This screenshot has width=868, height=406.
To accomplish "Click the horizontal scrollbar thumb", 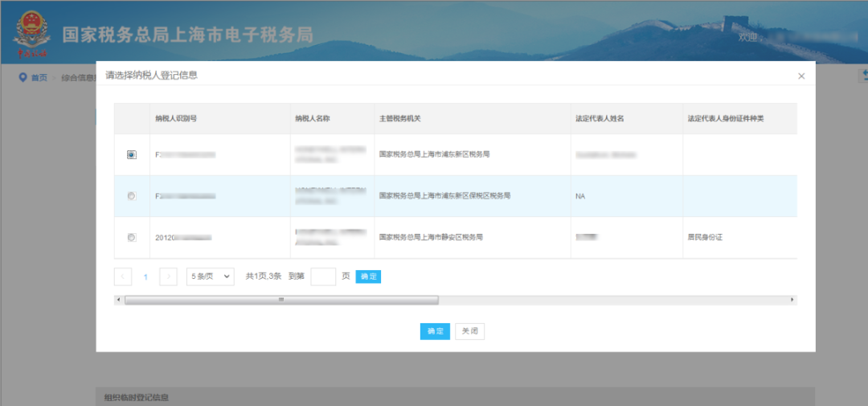I will (x=281, y=300).
